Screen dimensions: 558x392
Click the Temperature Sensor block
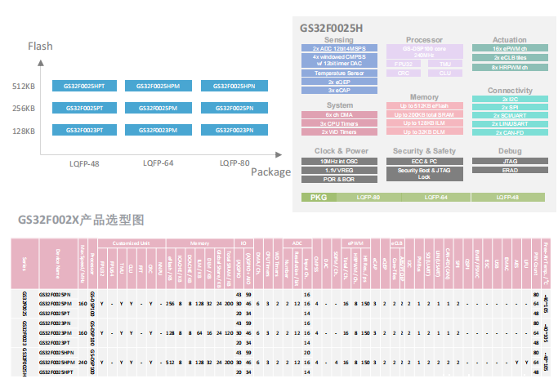click(x=339, y=73)
